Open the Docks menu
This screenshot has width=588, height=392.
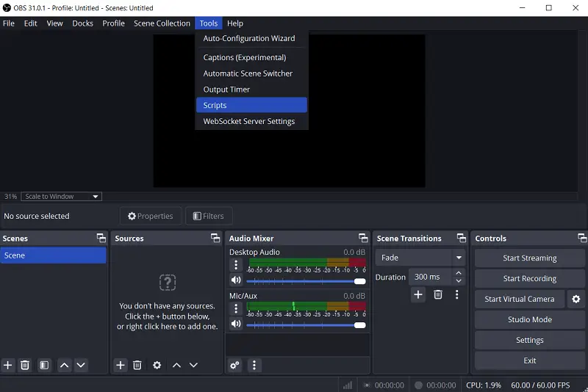(82, 23)
